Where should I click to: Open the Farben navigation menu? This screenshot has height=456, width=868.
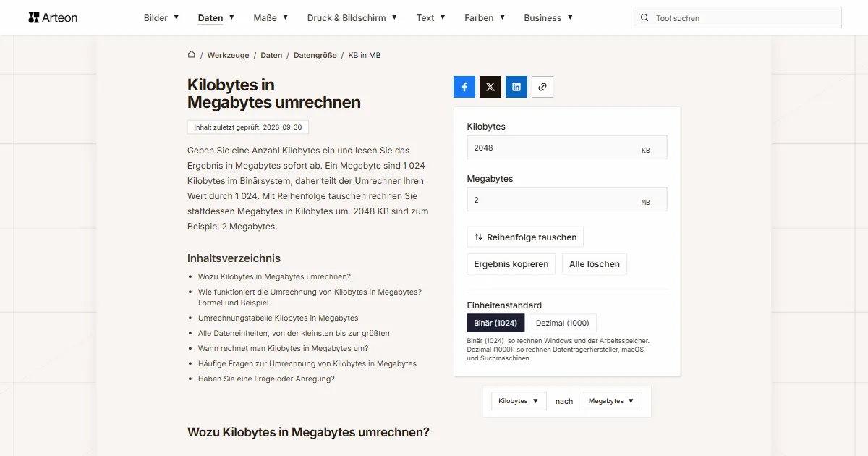(x=485, y=18)
